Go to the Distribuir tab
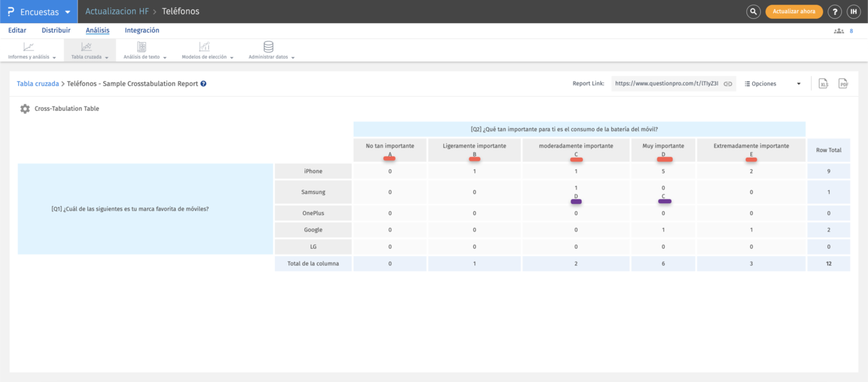 pyautogui.click(x=56, y=30)
